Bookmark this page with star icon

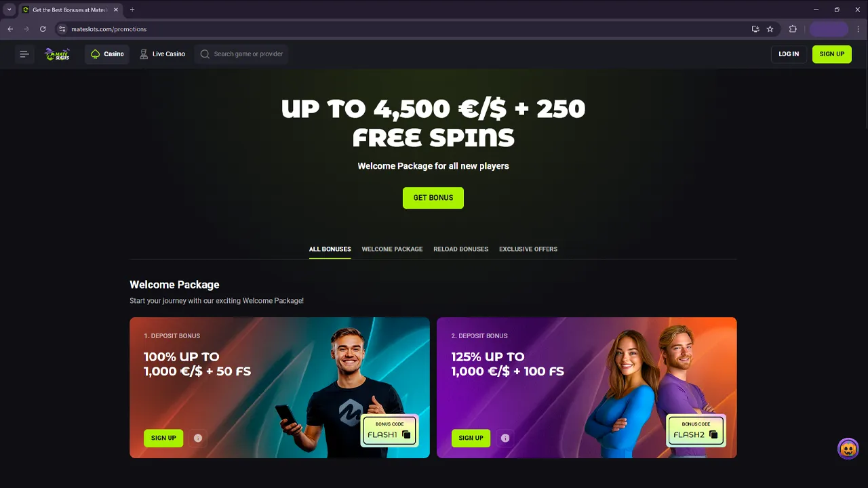point(770,29)
